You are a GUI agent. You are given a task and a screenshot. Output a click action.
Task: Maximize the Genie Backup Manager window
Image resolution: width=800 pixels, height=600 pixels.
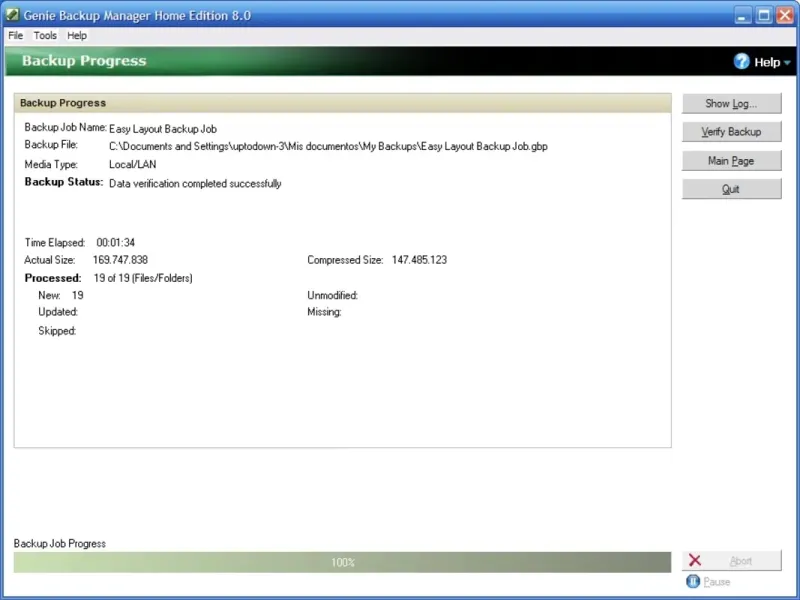click(x=764, y=15)
